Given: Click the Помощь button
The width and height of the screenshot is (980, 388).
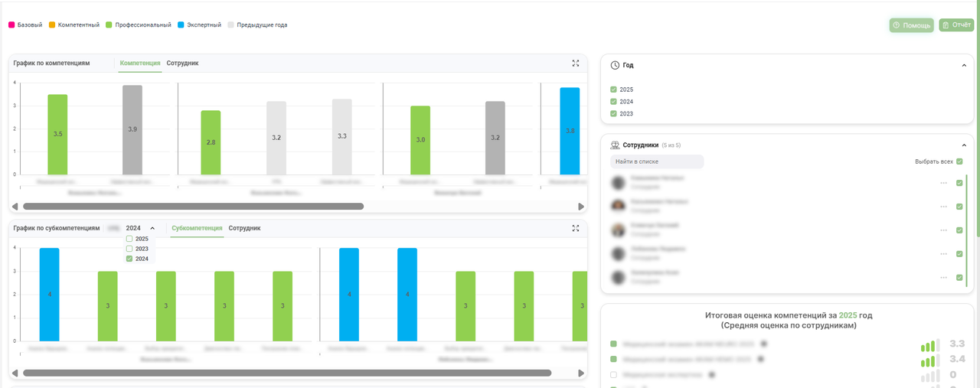Looking at the screenshot, I should click(911, 25).
